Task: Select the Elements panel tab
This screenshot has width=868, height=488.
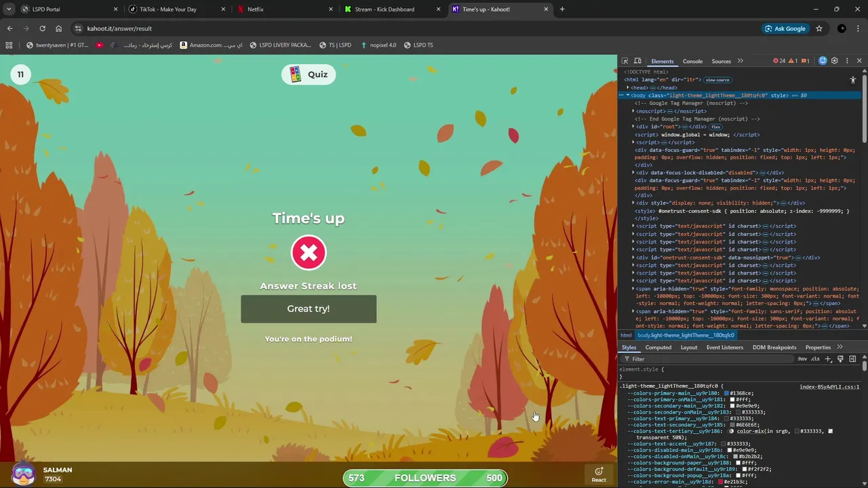Action: [663, 61]
